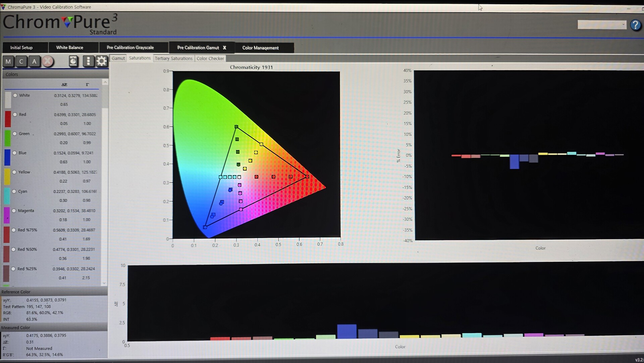Switch to the Tertiary Saturations tab
This screenshot has height=363, width=644.
pos(173,58)
